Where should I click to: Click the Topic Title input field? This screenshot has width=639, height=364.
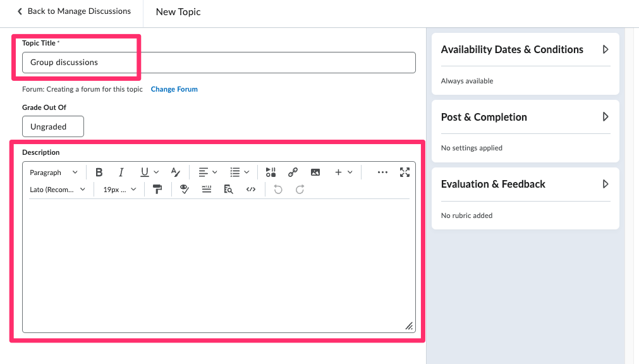click(x=219, y=63)
